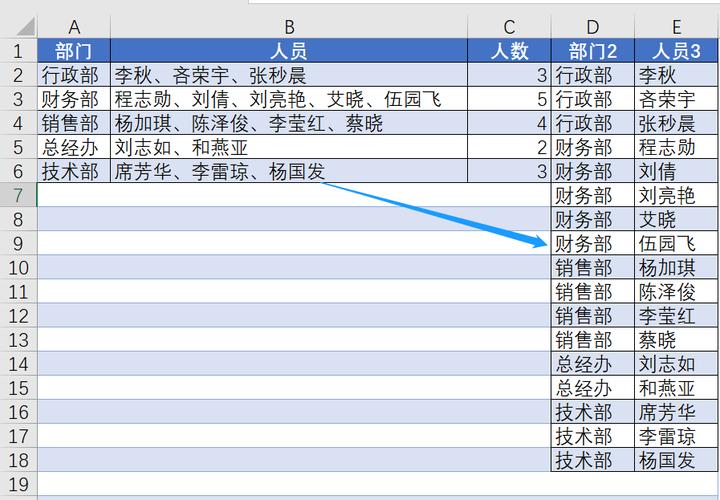Select column B header
The image size is (720, 500).
point(289,27)
